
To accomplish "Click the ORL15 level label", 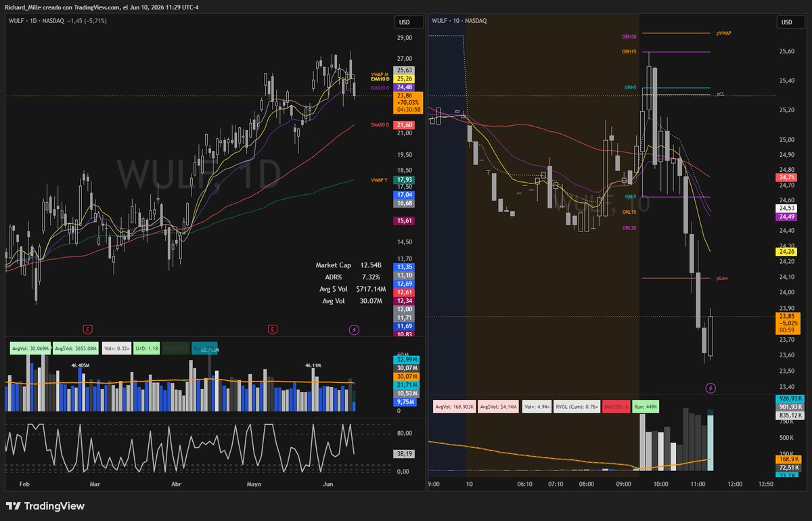I will pyautogui.click(x=629, y=212).
